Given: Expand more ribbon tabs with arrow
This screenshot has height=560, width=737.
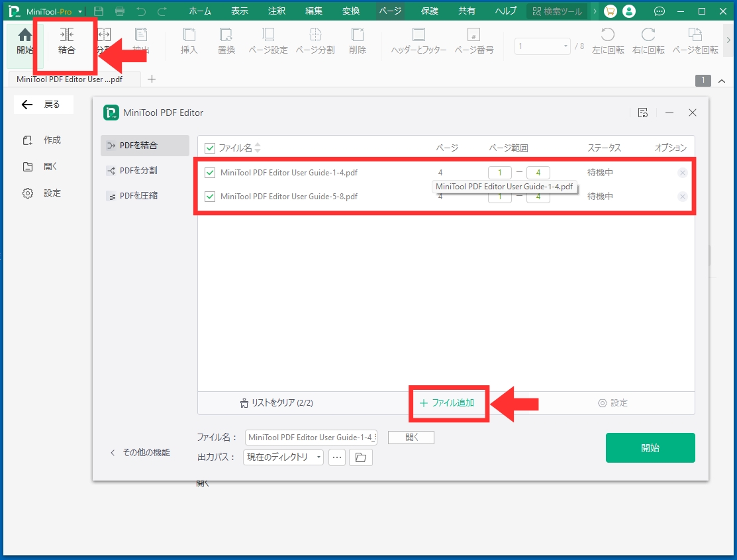Looking at the screenshot, I should pyautogui.click(x=595, y=11).
